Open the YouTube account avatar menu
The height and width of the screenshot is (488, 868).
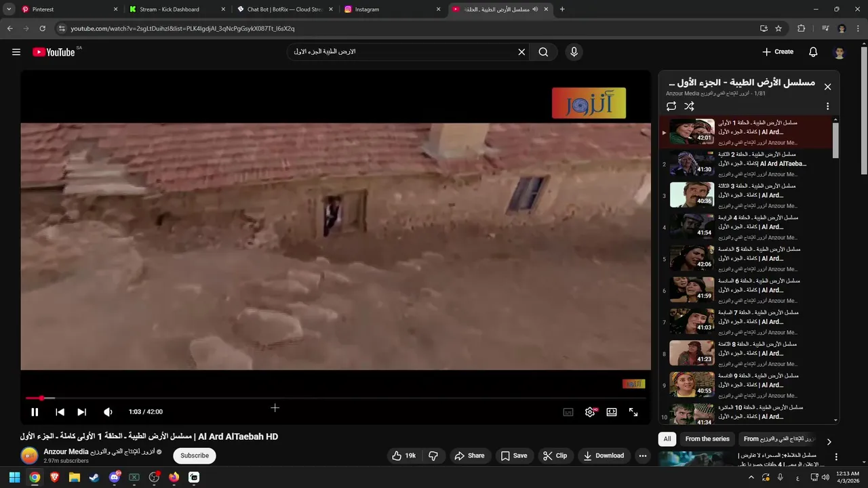point(840,52)
